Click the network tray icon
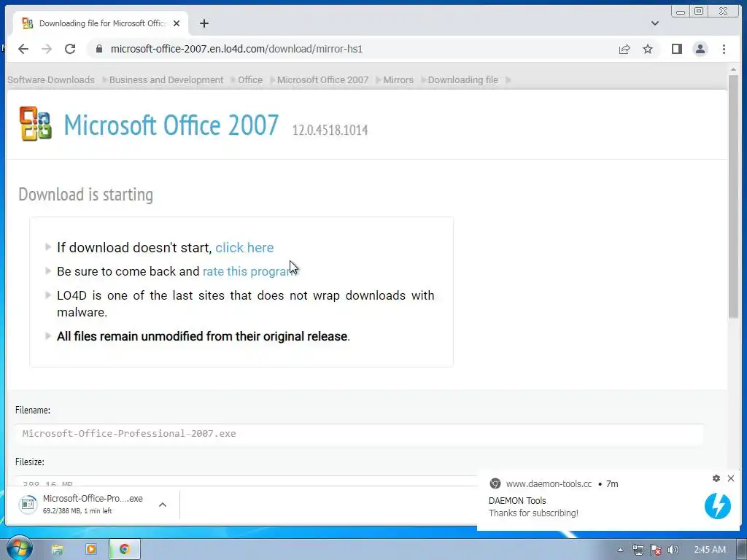Image resolution: width=747 pixels, height=560 pixels. point(638,550)
